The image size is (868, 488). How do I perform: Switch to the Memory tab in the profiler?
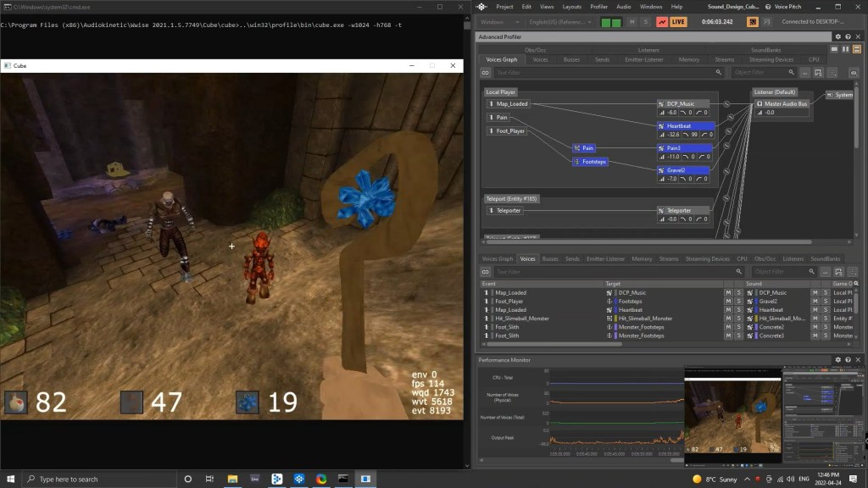(x=688, y=59)
